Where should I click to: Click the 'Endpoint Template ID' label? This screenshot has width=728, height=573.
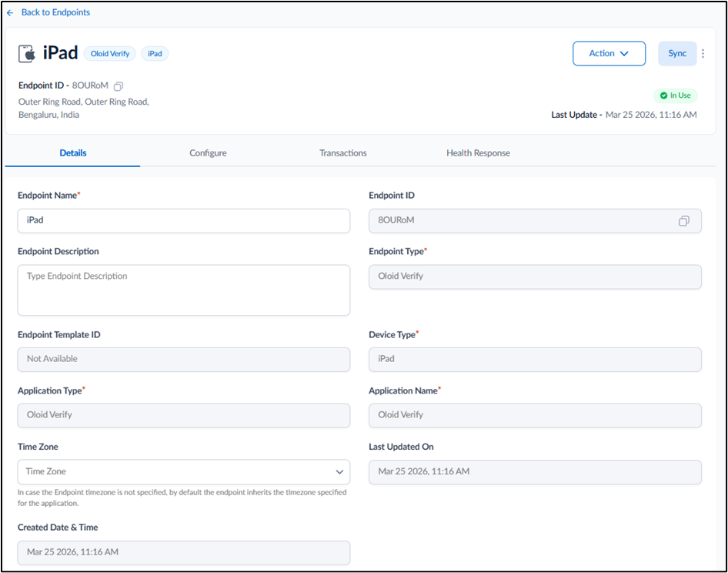[x=59, y=334]
